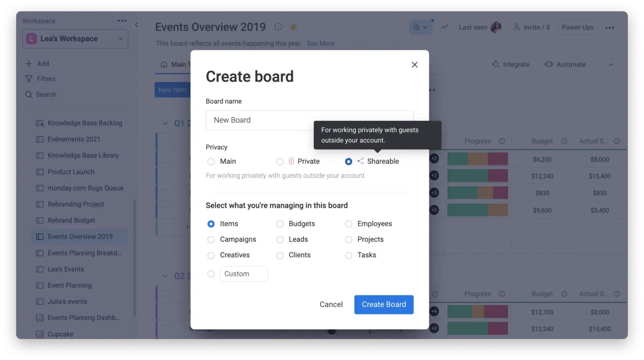Open the Integrate panel
This screenshot has width=644, height=360.
point(511,64)
